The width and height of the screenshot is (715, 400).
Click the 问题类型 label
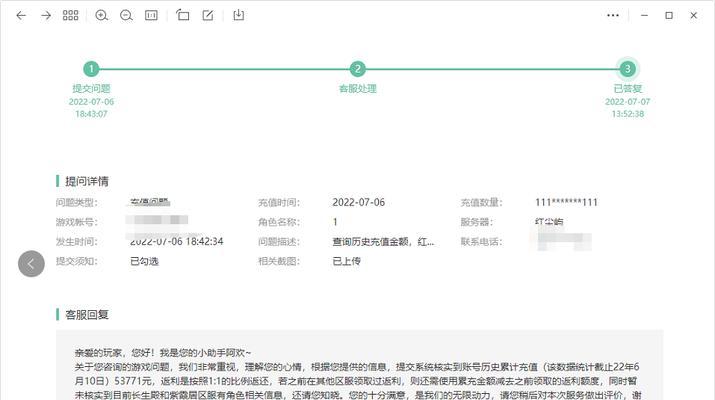77,202
